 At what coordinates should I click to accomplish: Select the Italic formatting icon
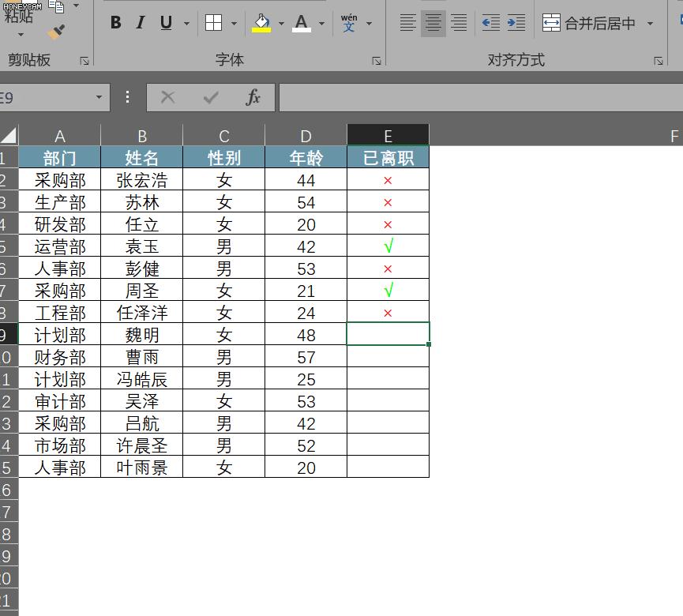(140, 23)
